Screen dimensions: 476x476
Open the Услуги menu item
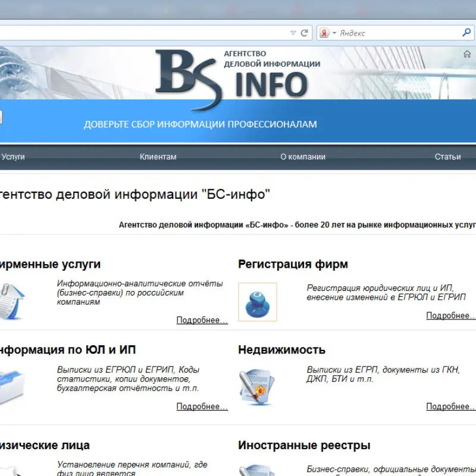tap(12, 156)
